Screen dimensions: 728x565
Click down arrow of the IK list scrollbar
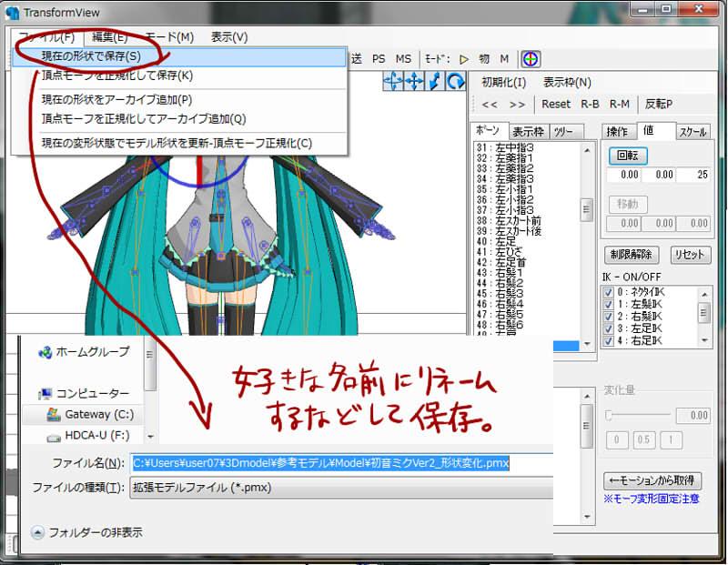[x=704, y=340]
